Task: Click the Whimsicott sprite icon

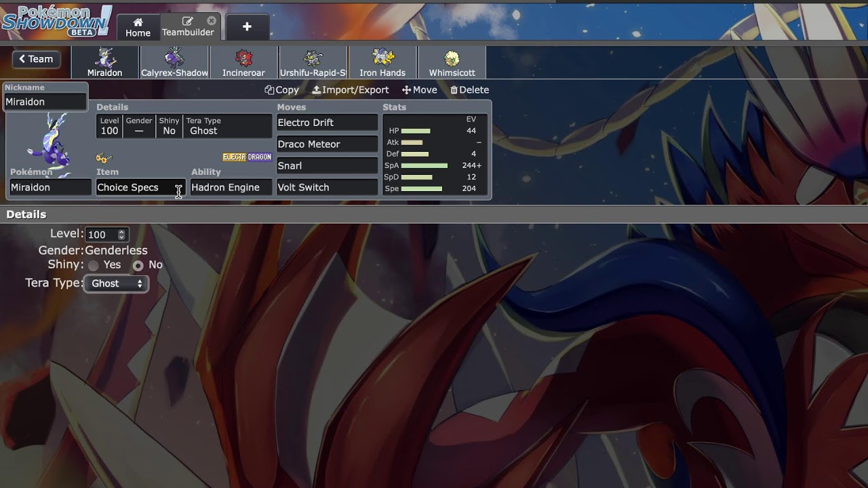Action: pos(452,58)
